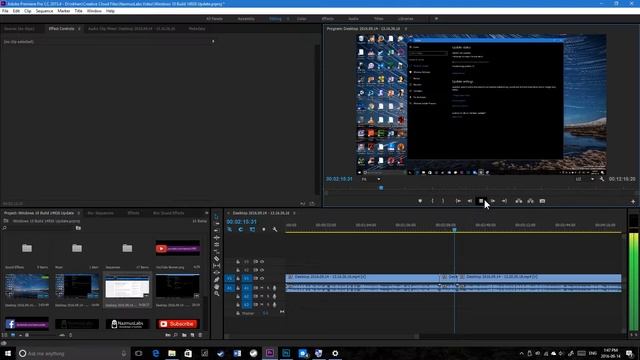Click Mark In in program monitor
Viewport: 640px width, 360px height.
pyautogui.click(x=433, y=201)
